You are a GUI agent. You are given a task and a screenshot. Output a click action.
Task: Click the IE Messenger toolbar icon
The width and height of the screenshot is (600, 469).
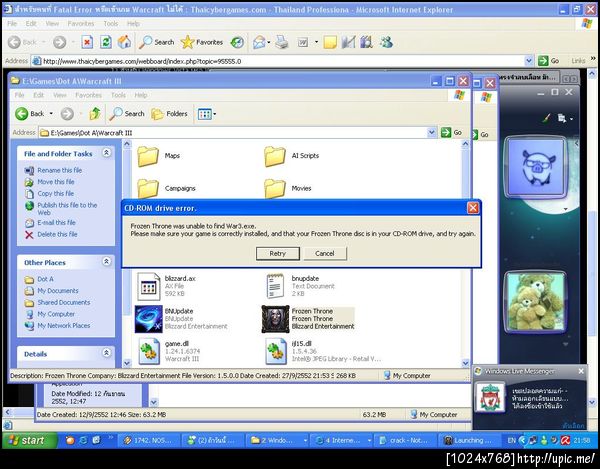(x=386, y=42)
